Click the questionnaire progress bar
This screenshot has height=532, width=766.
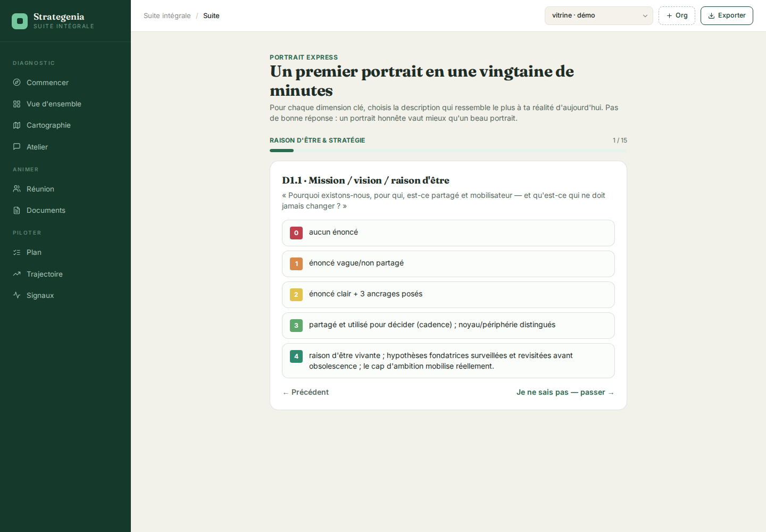[x=448, y=151]
